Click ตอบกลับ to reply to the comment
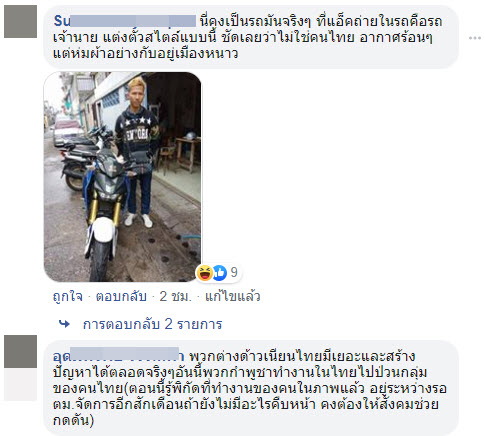Viewport: 485px width, 436px height. coord(121,296)
